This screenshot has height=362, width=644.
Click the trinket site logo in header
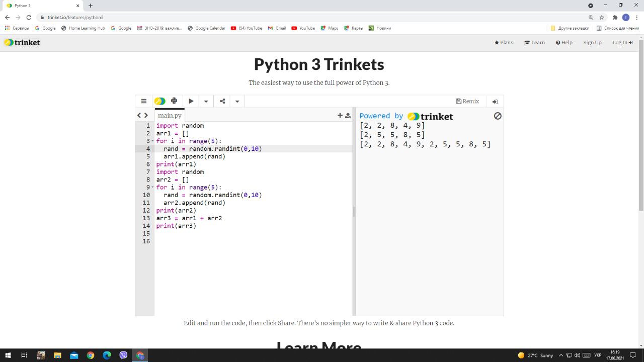tap(22, 42)
